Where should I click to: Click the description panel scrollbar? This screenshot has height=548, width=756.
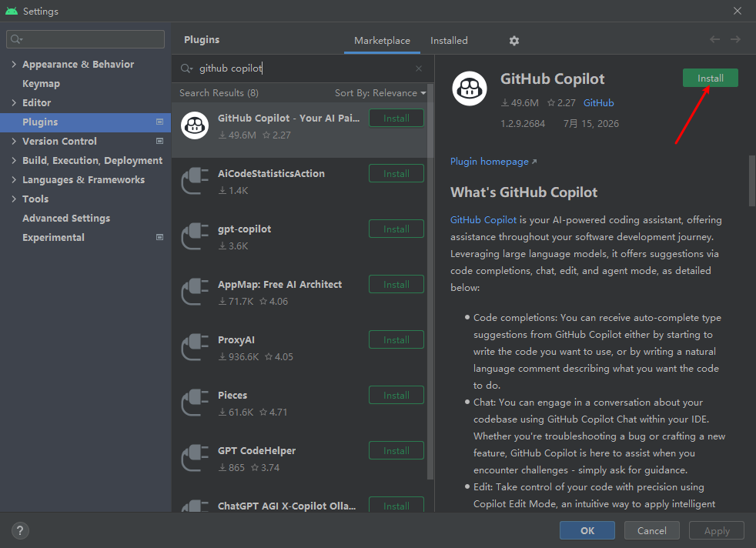point(751,181)
